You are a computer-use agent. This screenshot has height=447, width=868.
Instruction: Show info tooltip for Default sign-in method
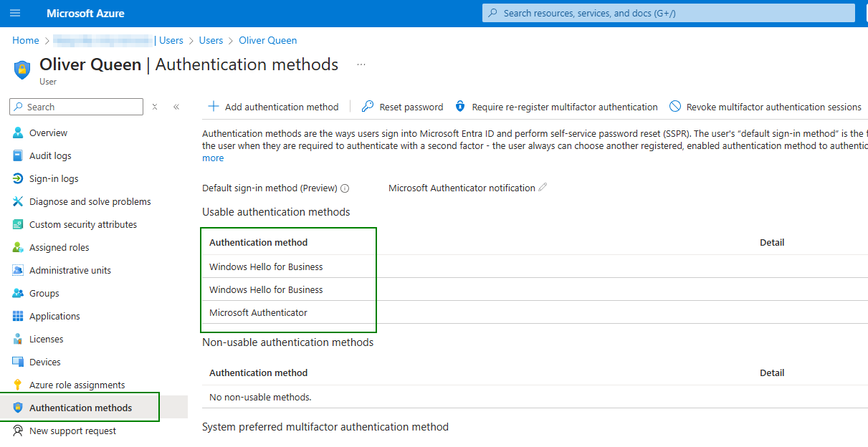pyautogui.click(x=345, y=188)
